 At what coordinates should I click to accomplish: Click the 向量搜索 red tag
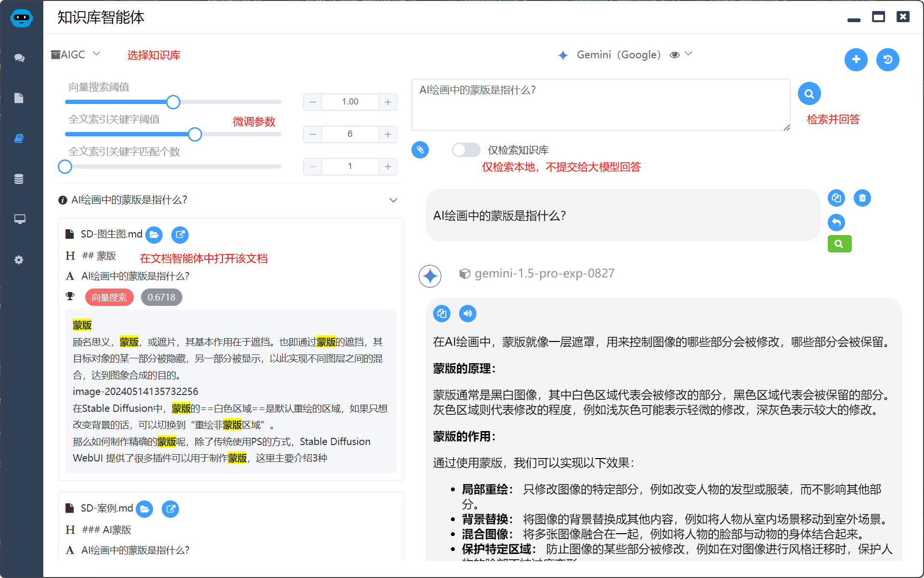(109, 297)
